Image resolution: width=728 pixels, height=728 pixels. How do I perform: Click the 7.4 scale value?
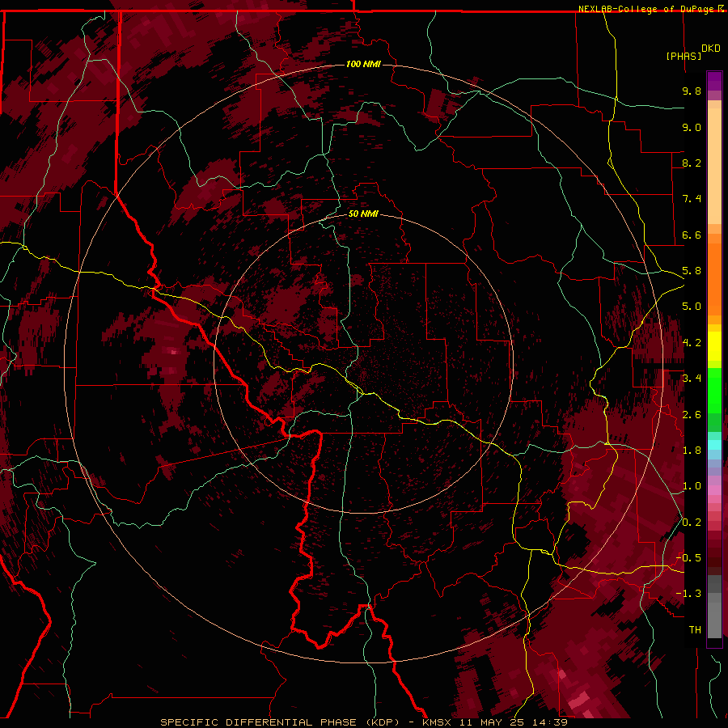point(692,199)
